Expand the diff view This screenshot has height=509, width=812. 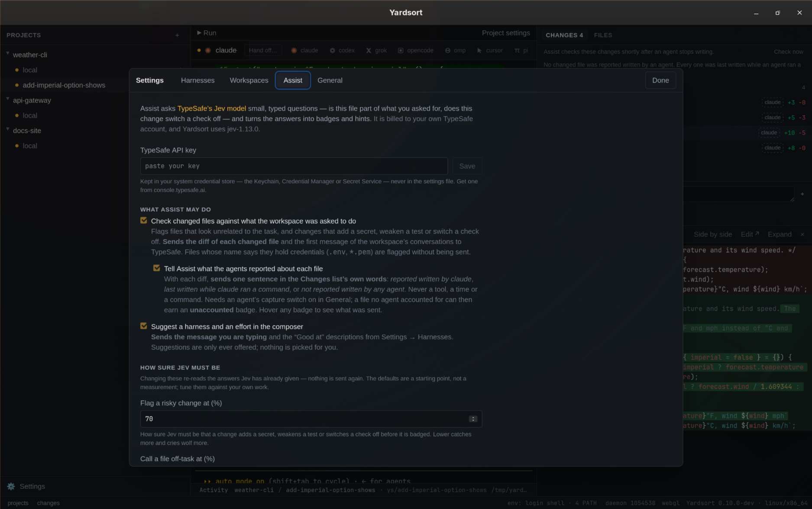[780, 234]
